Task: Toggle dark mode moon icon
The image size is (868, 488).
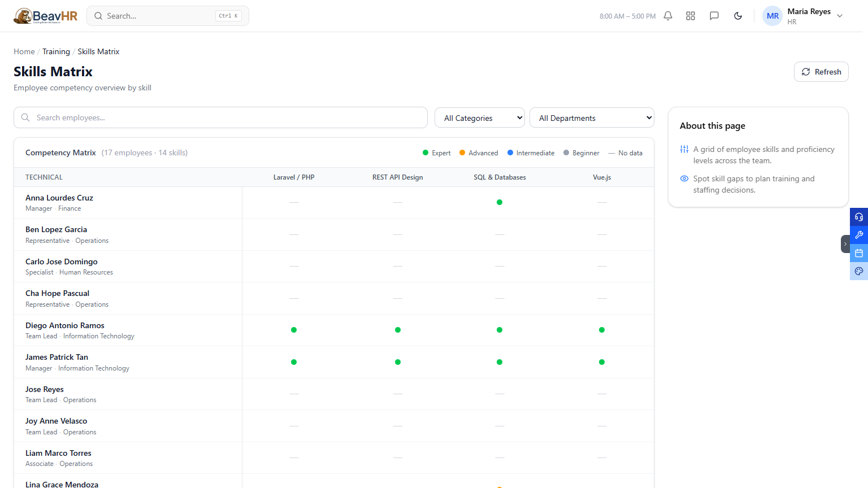Action: tap(738, 16)
